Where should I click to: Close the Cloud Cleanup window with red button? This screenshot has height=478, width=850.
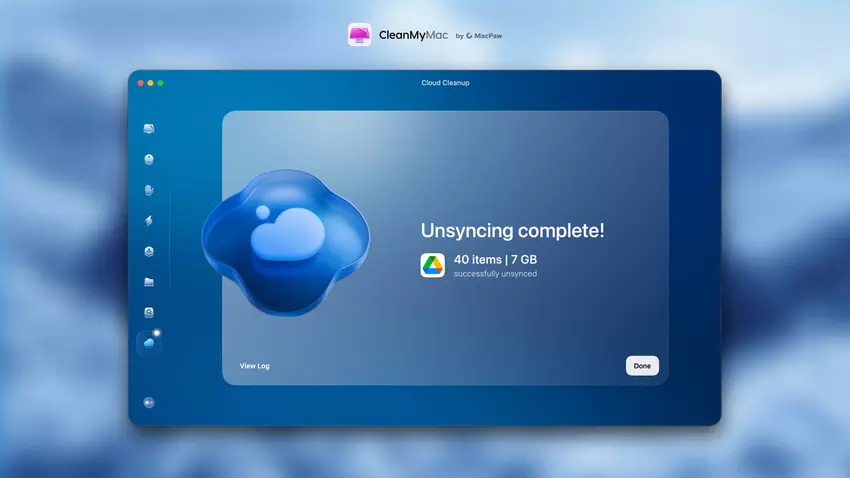140,83
